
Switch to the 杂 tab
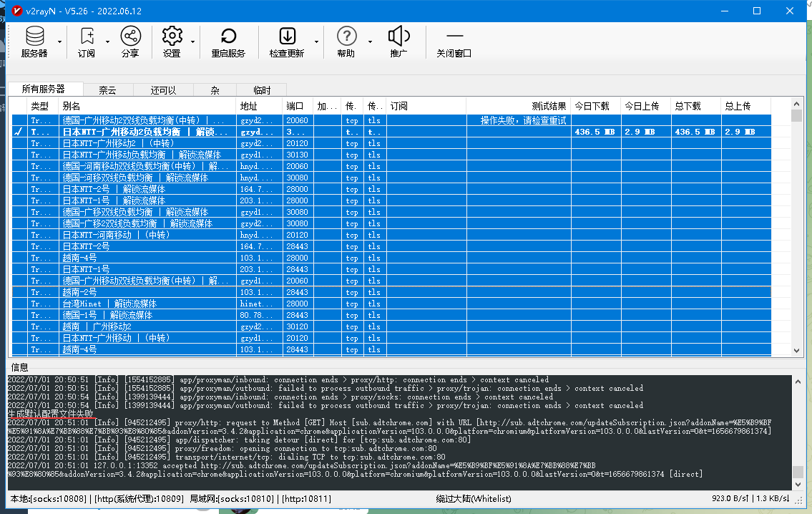click(215, 90)
